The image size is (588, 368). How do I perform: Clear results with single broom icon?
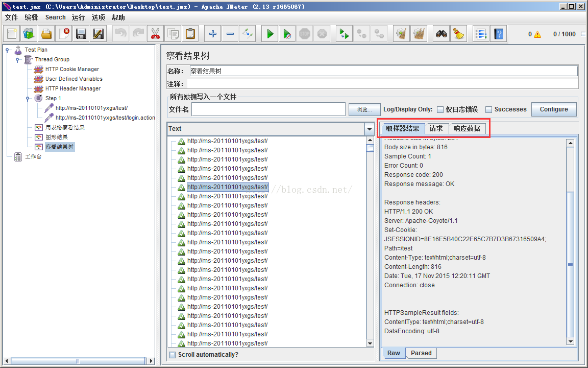tap(401, 34)
